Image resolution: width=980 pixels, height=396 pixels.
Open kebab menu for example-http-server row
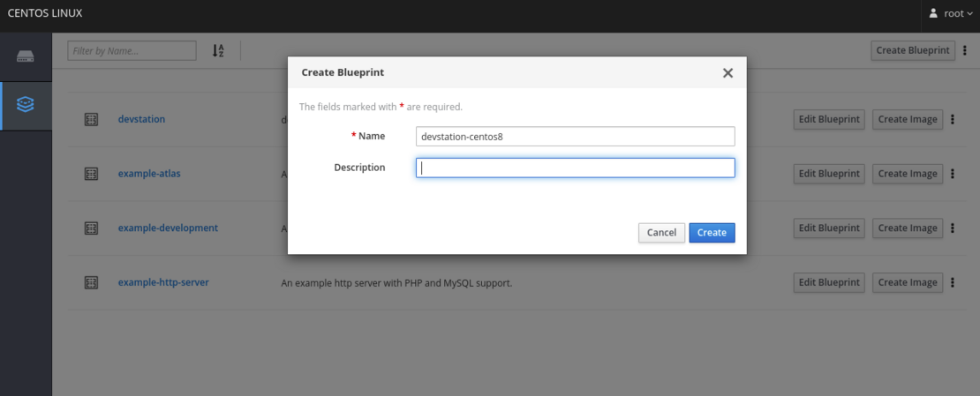(x=953, y=283)
